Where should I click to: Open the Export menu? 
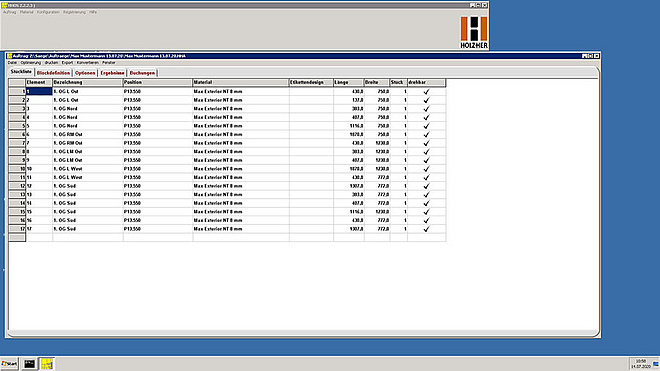click(x=67, y=63)
